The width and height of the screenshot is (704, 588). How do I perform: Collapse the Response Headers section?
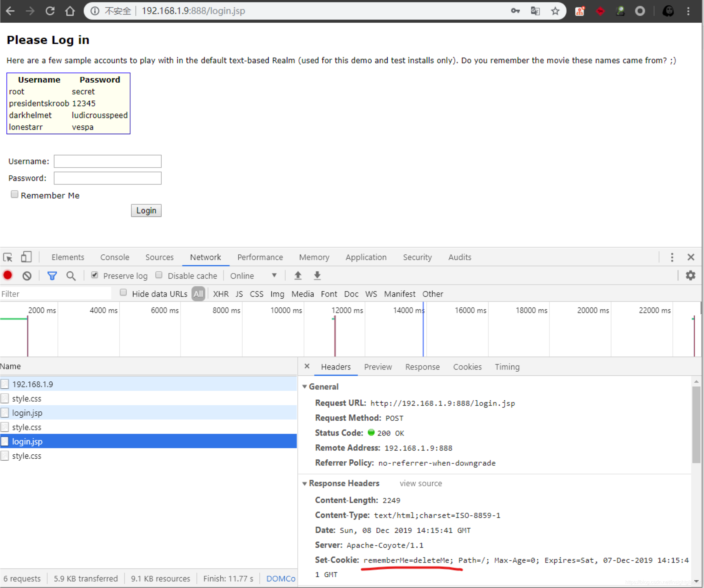[304, 483]
